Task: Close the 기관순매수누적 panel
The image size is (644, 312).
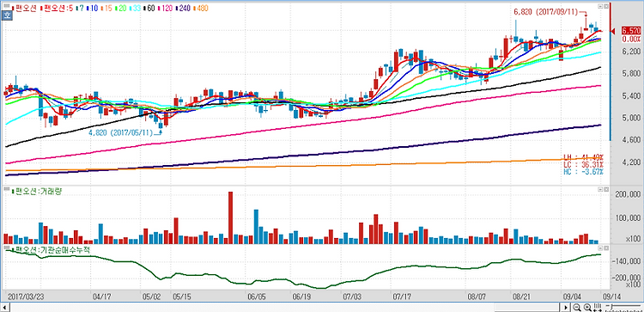Action: point(606,248)
